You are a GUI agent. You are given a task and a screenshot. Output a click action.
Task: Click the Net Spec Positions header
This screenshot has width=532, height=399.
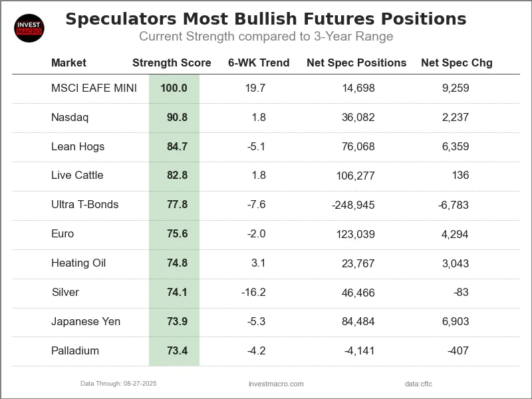356,63
